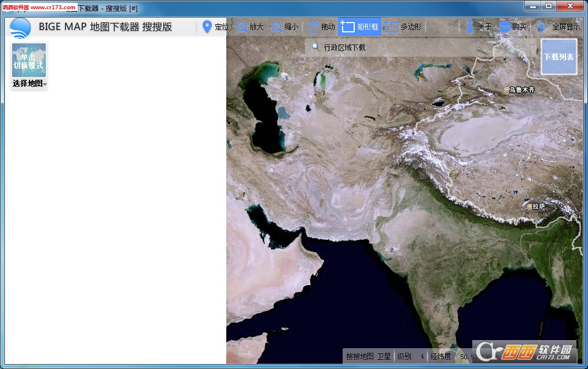Screen dimensions: 588x369
Task: Close the map downloader window
Action: point(570,6)
